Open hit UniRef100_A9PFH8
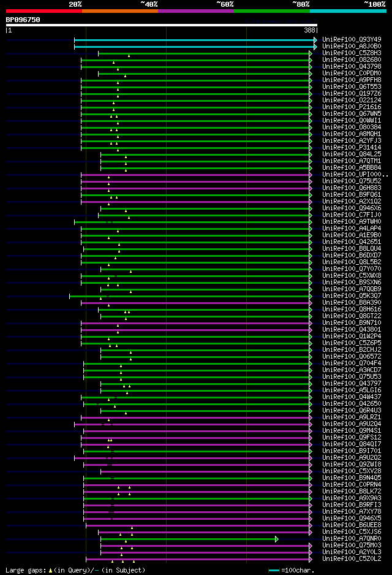Image resolution: width=392 pixels, height=575 pixels. 352,80
